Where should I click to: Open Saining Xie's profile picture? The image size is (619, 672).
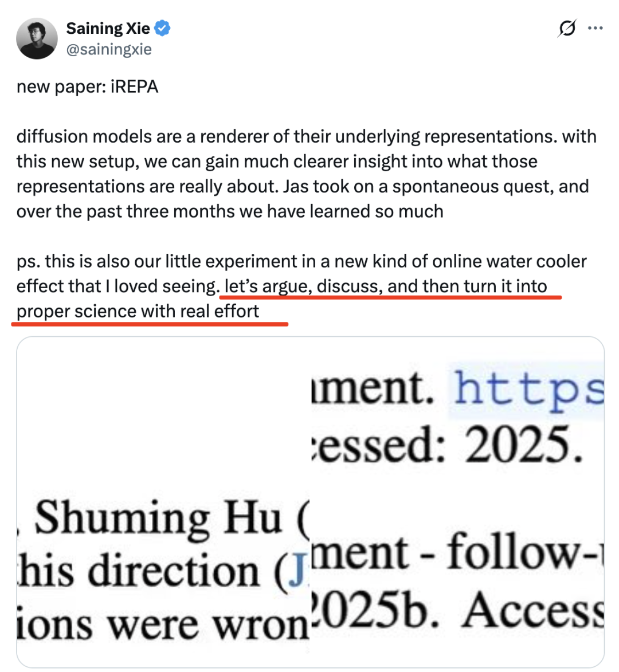click(x=37, y=38)
